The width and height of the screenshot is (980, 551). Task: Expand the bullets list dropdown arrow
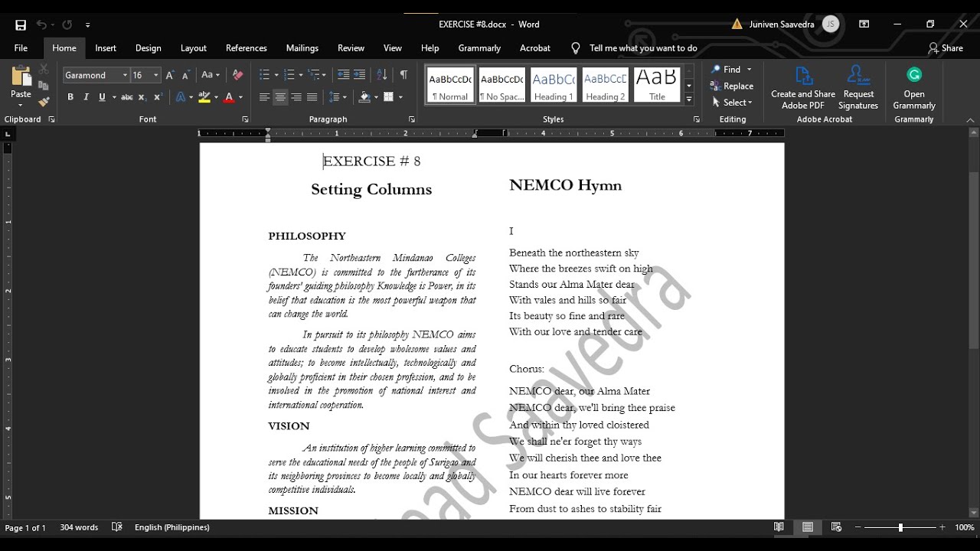[x=275, y=75]
